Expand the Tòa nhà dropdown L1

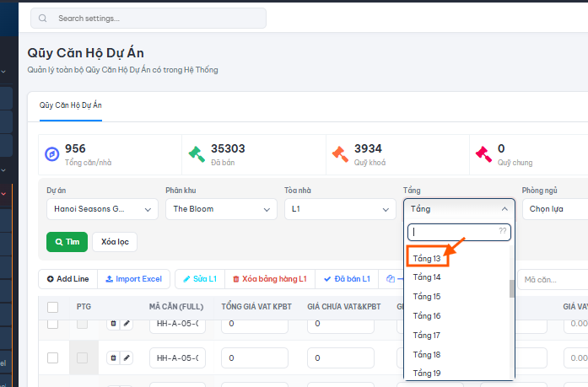pos(340,209)
